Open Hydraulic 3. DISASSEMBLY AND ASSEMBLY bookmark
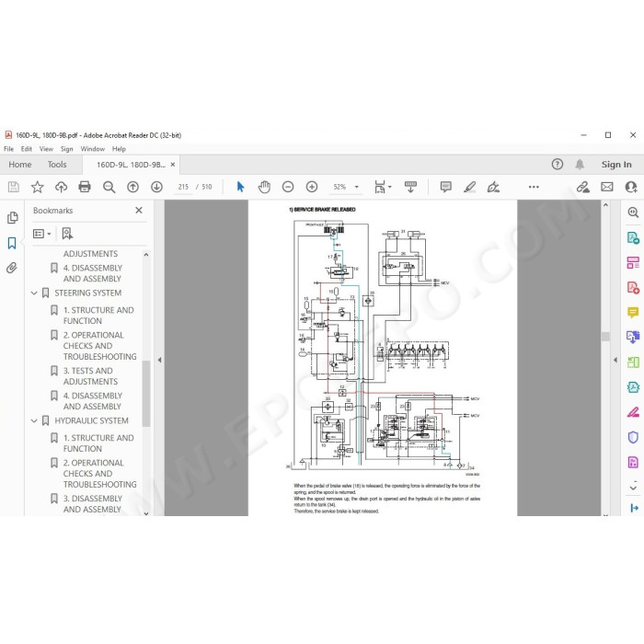This screenshot has width=644, height=644. (x=93, y=504)
